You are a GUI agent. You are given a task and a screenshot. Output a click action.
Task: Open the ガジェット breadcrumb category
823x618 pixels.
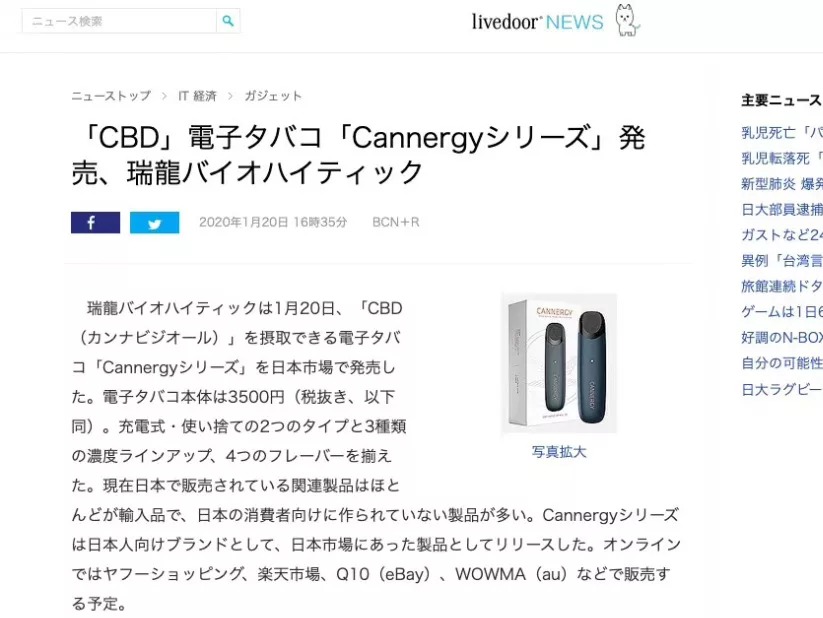click(273, 96)
